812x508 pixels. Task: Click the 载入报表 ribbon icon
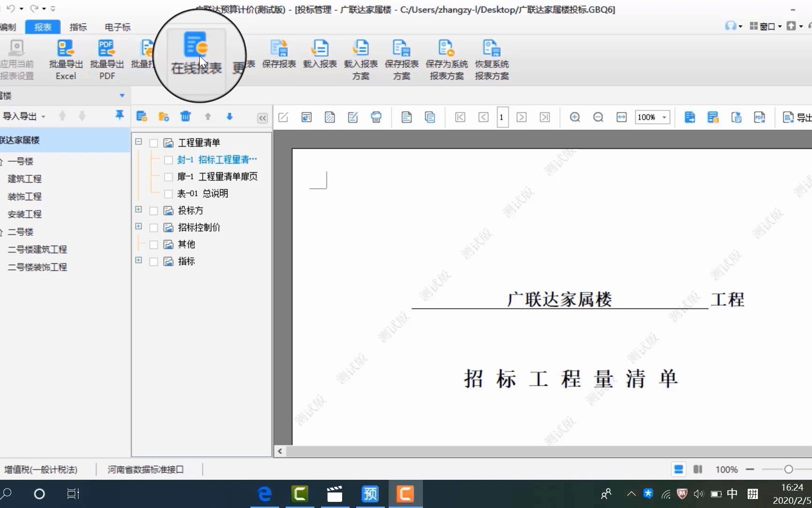320,54
